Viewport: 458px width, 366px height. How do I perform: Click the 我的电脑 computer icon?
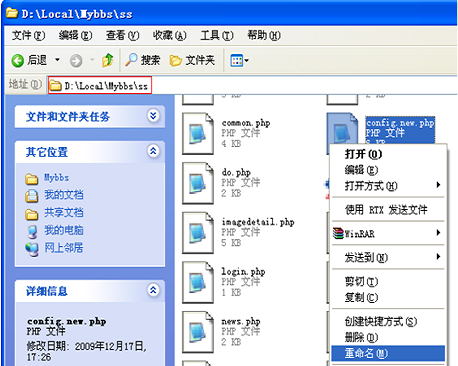coord(32,232)
